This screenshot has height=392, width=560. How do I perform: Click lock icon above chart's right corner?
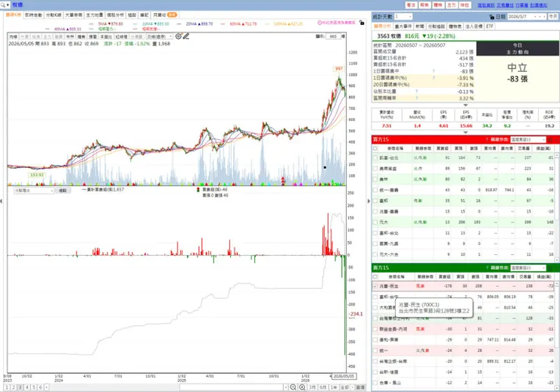[362, 23]
